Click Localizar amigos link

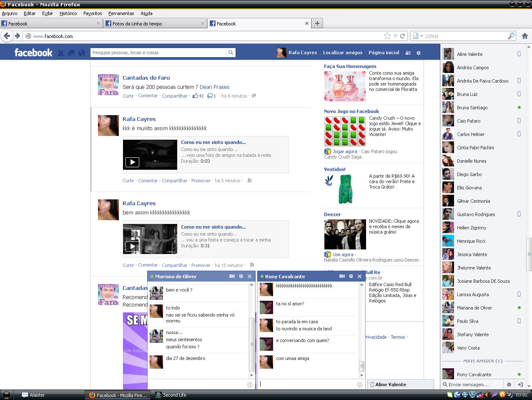(343, 53)
